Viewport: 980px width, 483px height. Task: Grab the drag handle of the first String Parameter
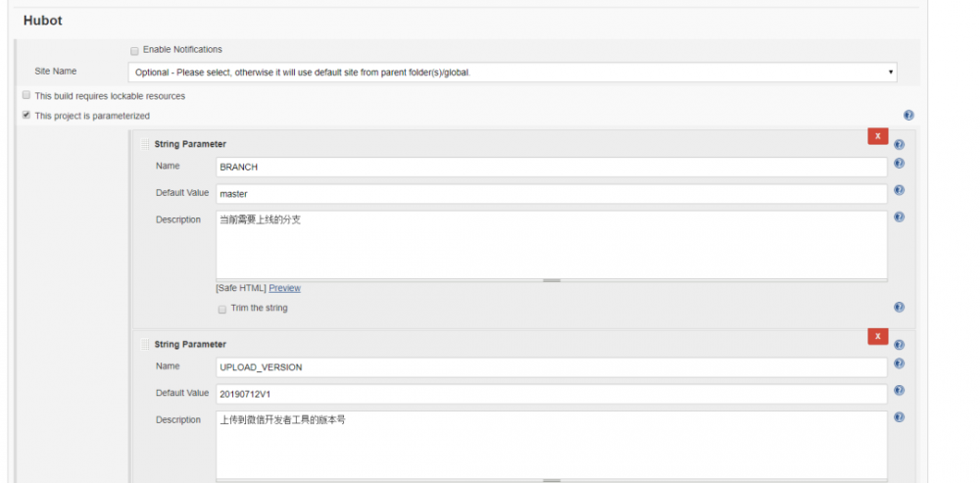tap(145, 144)
